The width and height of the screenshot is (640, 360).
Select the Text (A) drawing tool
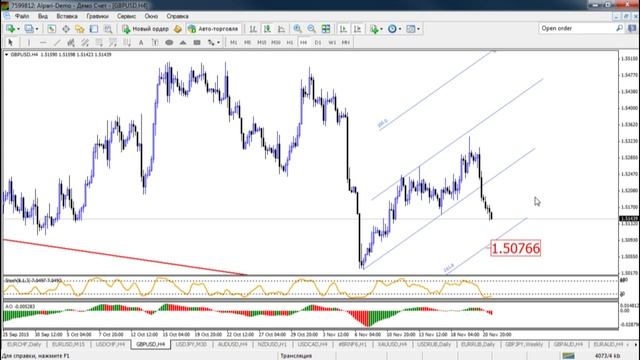[x=141, y=42]
